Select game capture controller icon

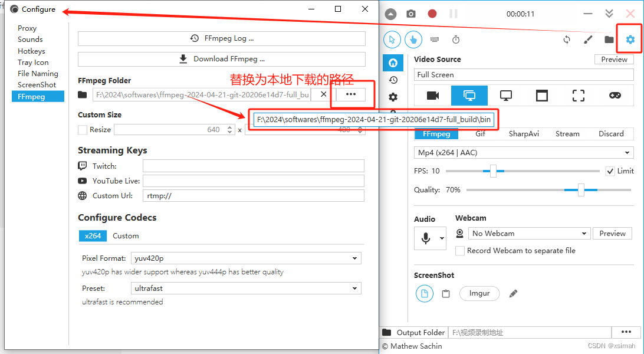click(615, 96)
